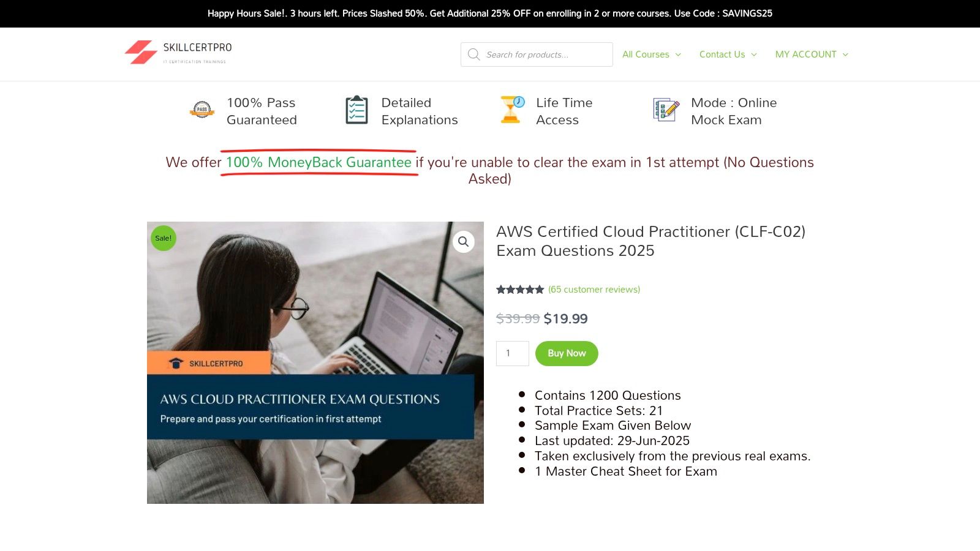Open the All Courses menu
This screenshot has height=551, width=980.
pos(646,54)
